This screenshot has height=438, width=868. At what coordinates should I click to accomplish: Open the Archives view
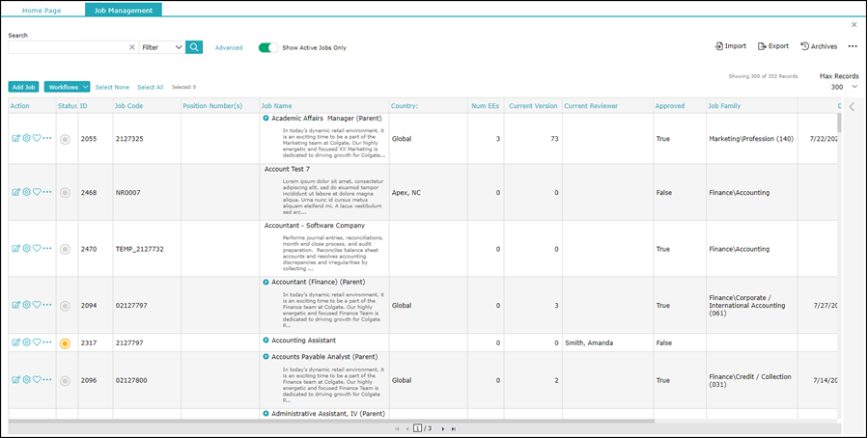pos(819,46)
